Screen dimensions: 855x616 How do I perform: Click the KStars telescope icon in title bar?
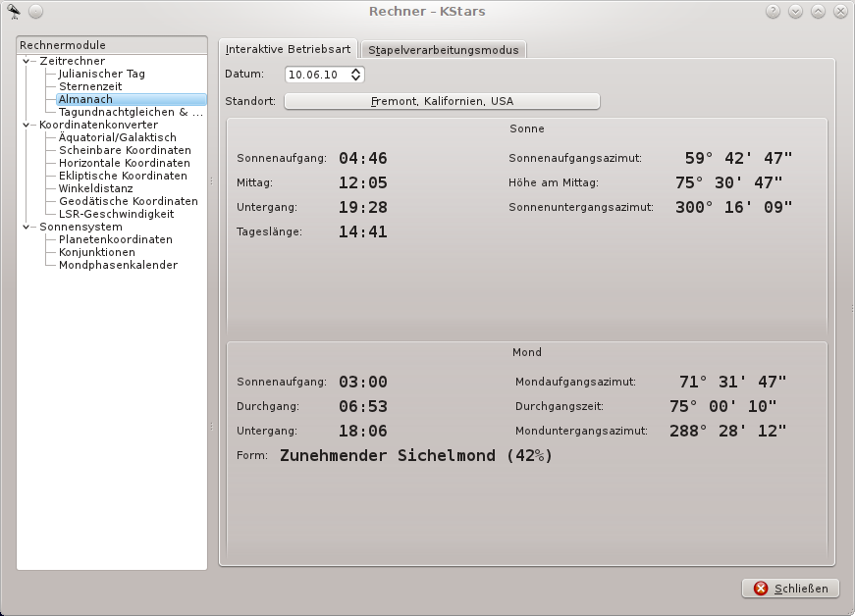[x=14, y=12]
